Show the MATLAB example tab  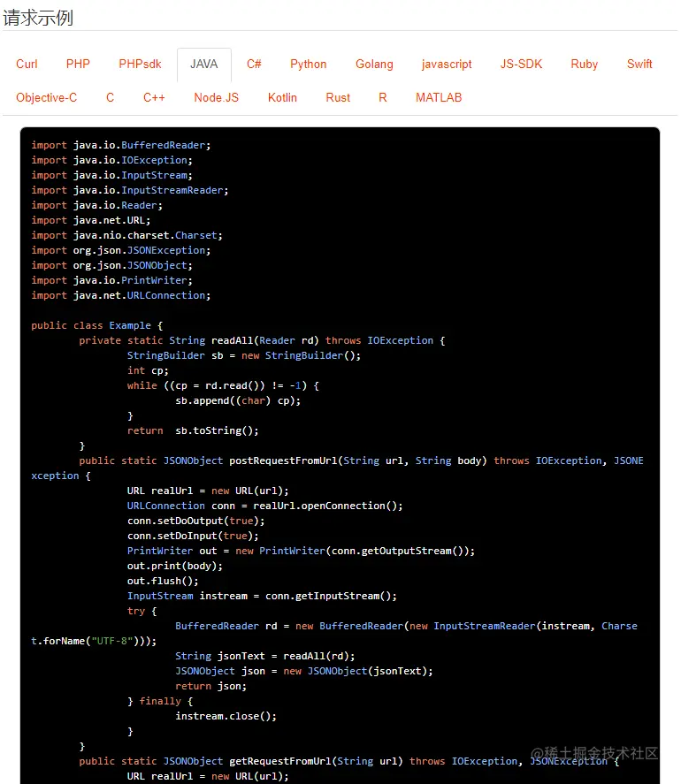pos(439,97)
